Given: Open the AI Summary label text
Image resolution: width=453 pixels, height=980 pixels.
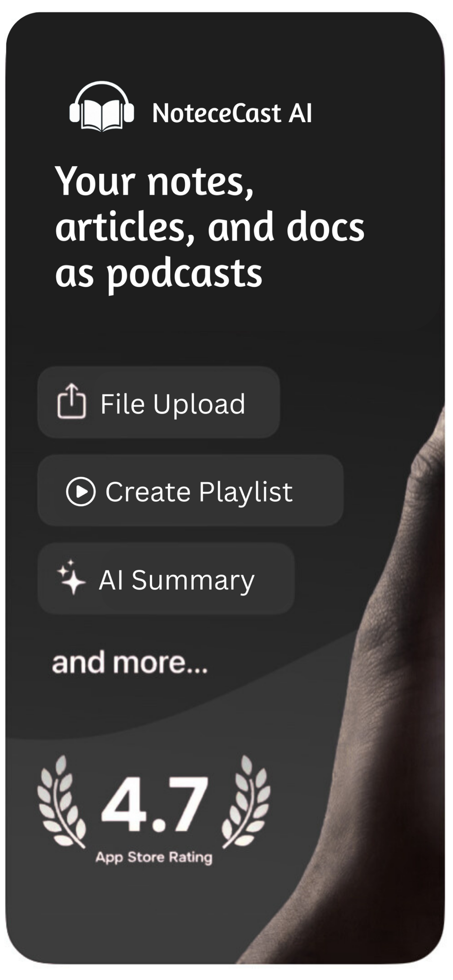Looking at the screenshot, I should pos(176,580).
